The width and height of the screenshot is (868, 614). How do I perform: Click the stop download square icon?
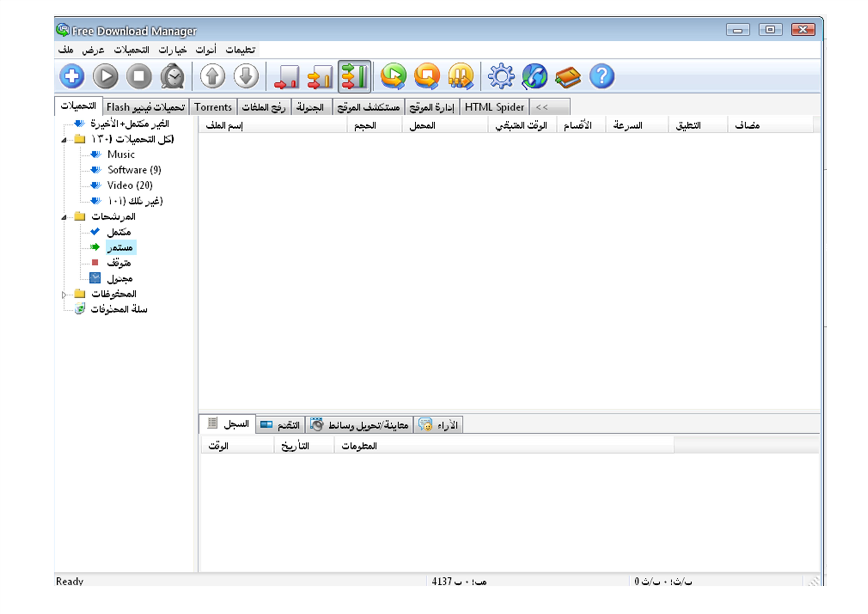tap(139, 76)
